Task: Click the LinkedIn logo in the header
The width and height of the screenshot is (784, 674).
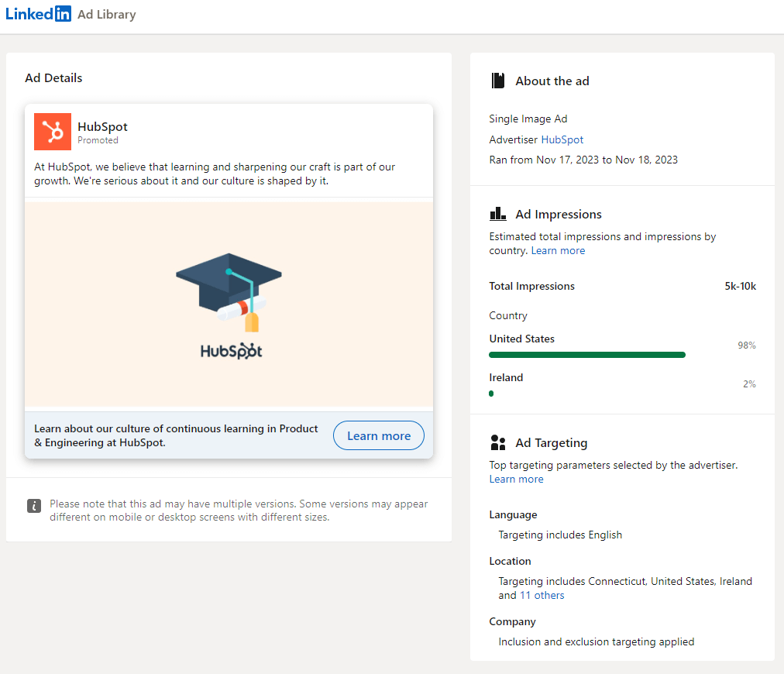Action: [38, 13]
